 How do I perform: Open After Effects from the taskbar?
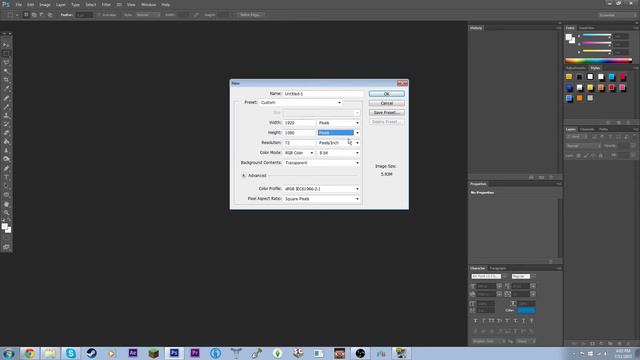(133, 353)
